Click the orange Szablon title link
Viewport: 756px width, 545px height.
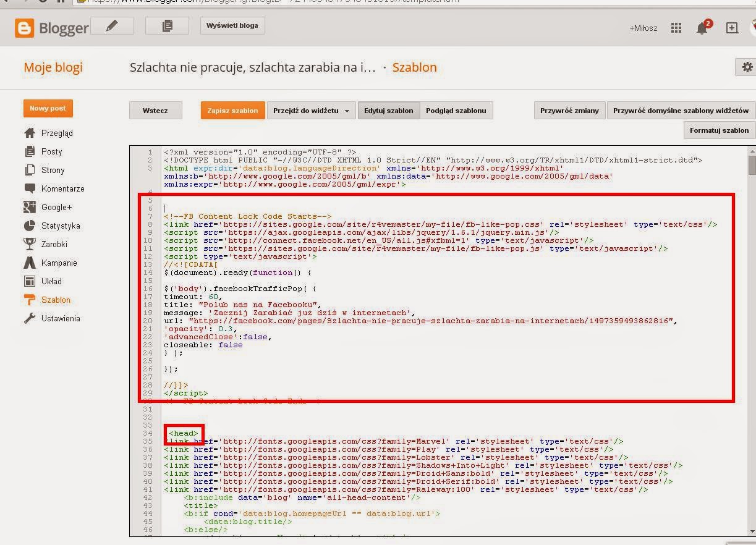point(415,67)
